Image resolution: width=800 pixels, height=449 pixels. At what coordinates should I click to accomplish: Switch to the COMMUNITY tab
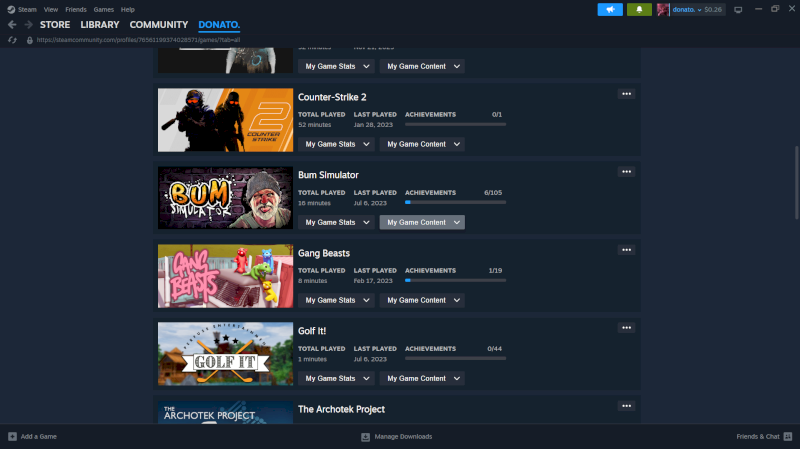click(159, 24)
